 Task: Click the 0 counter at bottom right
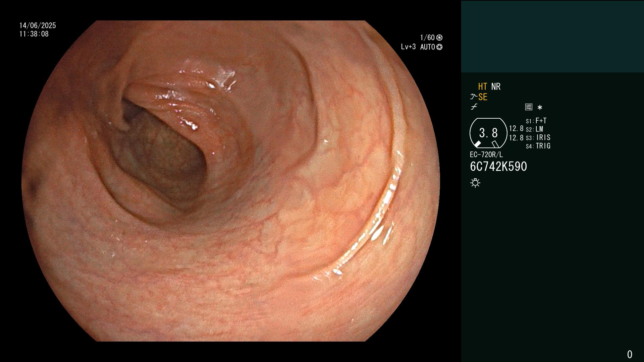[x=630, y=354]
